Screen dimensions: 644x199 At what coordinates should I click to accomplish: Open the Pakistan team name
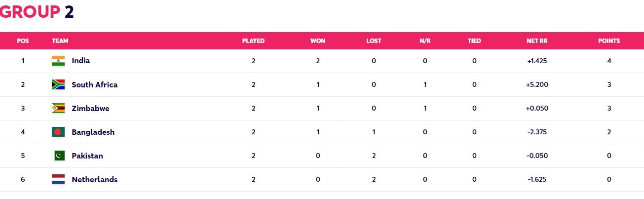[87, 156]
